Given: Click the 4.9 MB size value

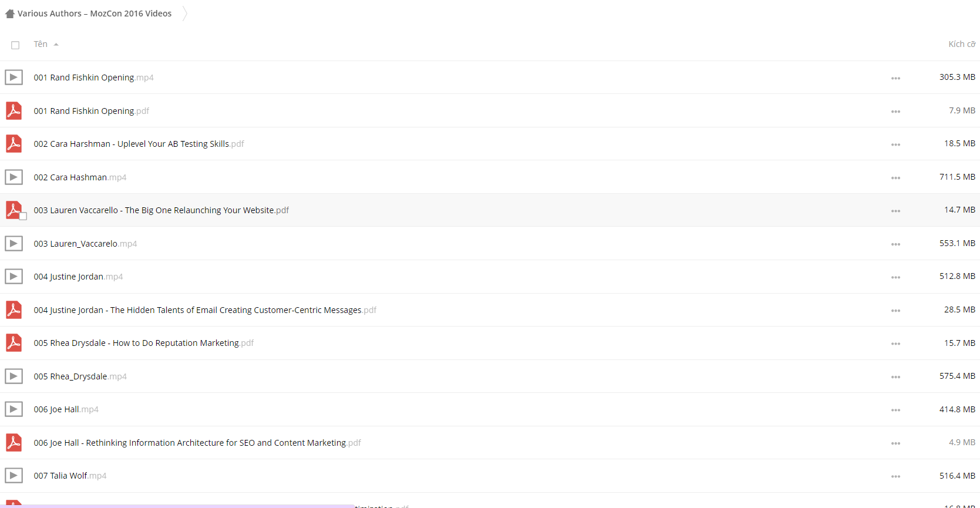Looking at the screenshot, I should coord(962,442).
